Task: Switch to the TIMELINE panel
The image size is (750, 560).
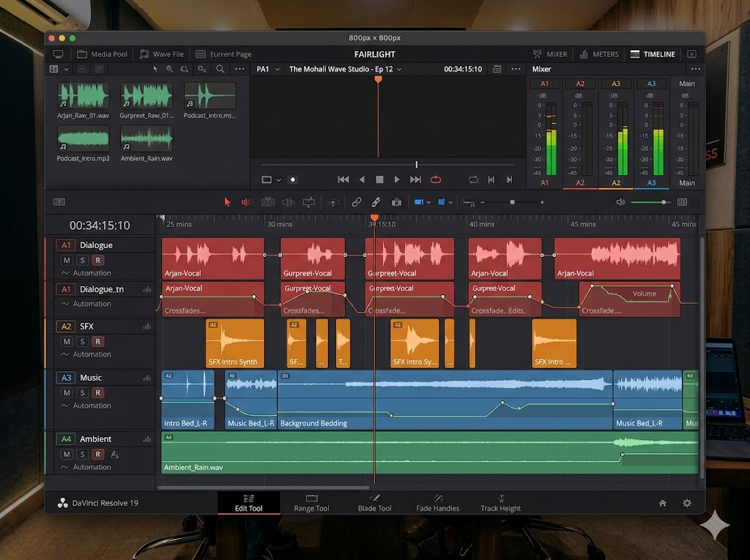Action: tap(653, 54)
